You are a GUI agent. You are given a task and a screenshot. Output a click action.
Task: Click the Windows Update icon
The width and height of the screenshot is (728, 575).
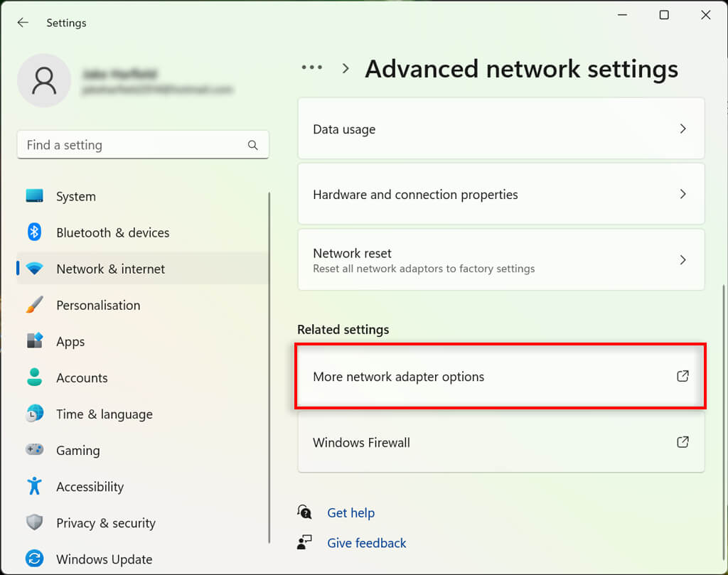pos(35,559)
